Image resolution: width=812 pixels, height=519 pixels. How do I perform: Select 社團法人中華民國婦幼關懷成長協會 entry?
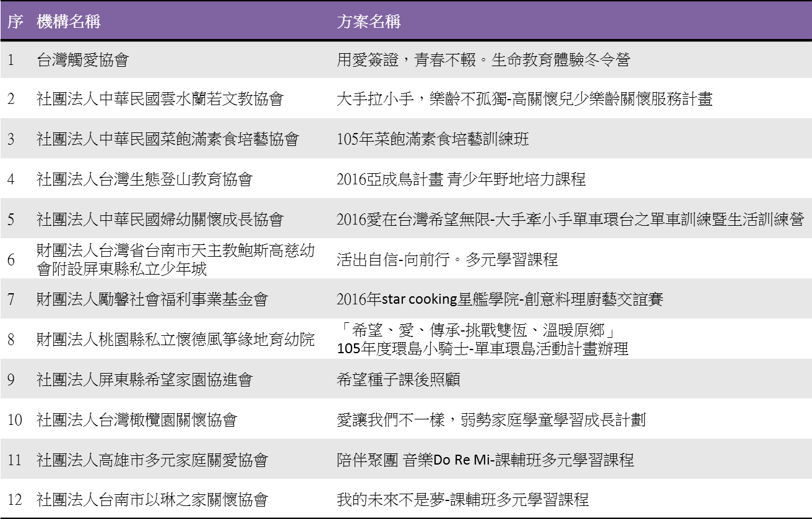(x=160, y=219)
